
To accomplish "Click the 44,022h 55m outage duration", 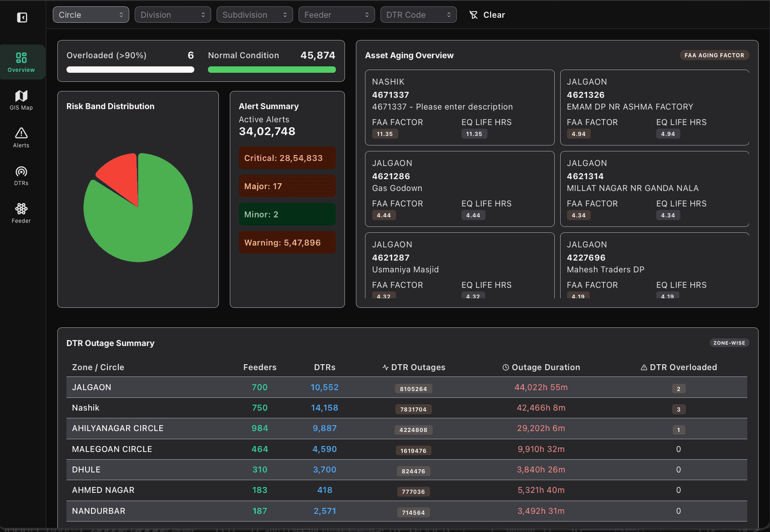I will [541, 387].
